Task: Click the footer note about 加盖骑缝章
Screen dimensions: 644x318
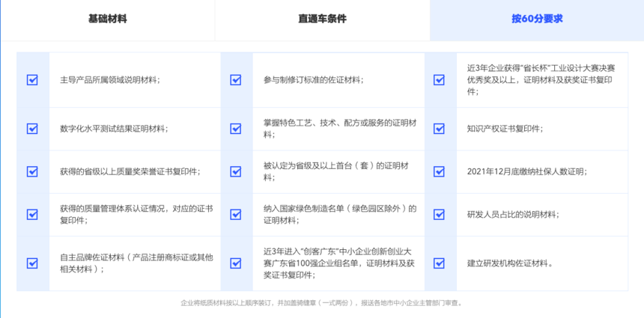Action: point(322,303)
